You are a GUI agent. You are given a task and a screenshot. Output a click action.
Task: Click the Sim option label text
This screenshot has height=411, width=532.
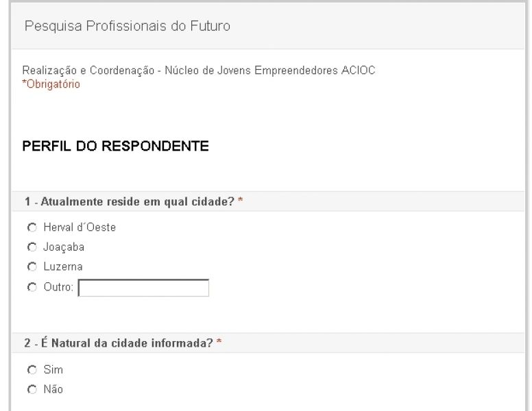click(53, 370)
